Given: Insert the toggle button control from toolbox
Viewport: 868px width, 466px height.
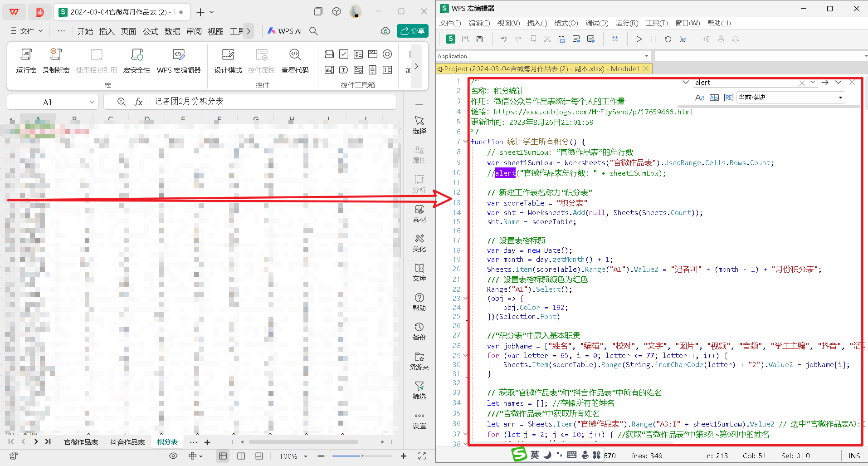Looking at the screenshot, I should (358, 70).
